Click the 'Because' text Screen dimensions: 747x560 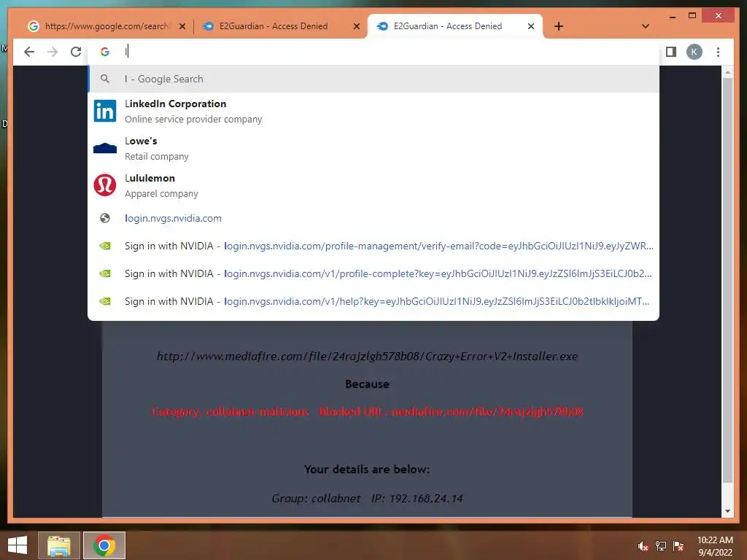click(367, 384)
